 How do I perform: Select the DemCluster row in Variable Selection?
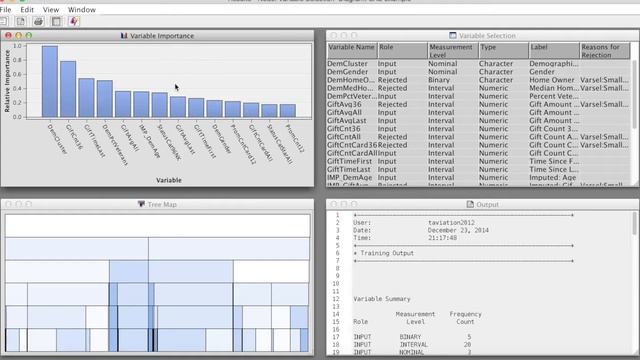click(478, 64)
